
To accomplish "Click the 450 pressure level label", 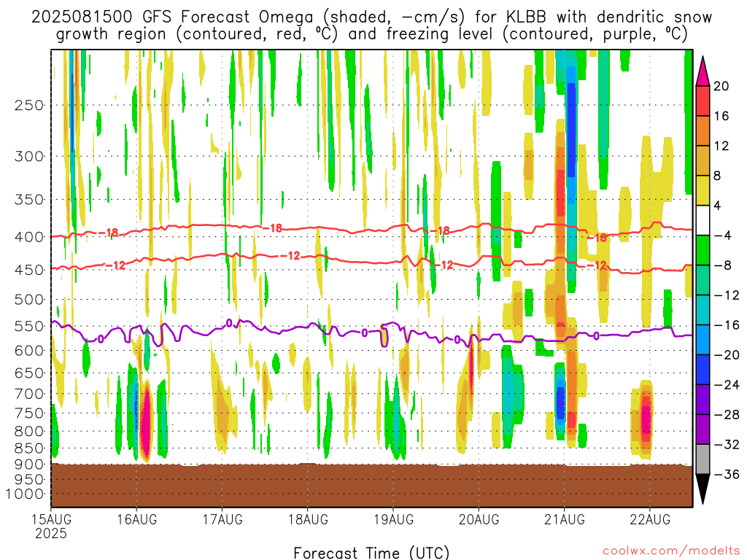I will coord(28,270).
